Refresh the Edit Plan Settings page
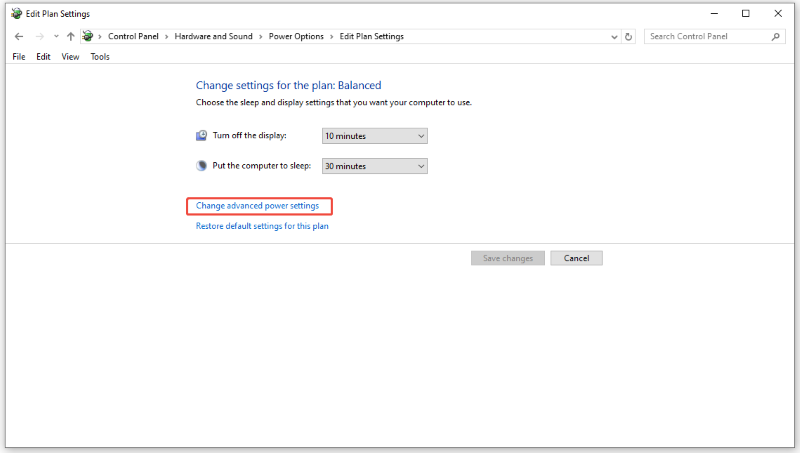Viewport: 800px width, 453px height. [629, 37]
